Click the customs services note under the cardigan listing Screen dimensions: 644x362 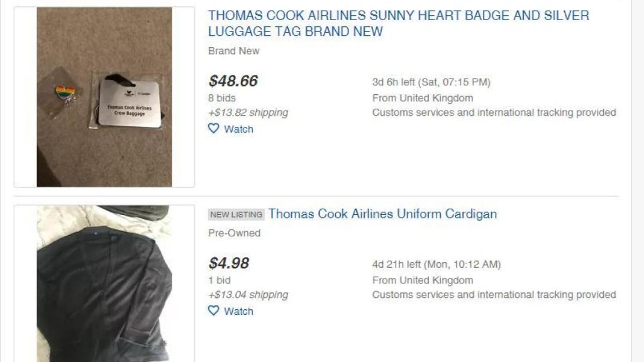[494, 295]
